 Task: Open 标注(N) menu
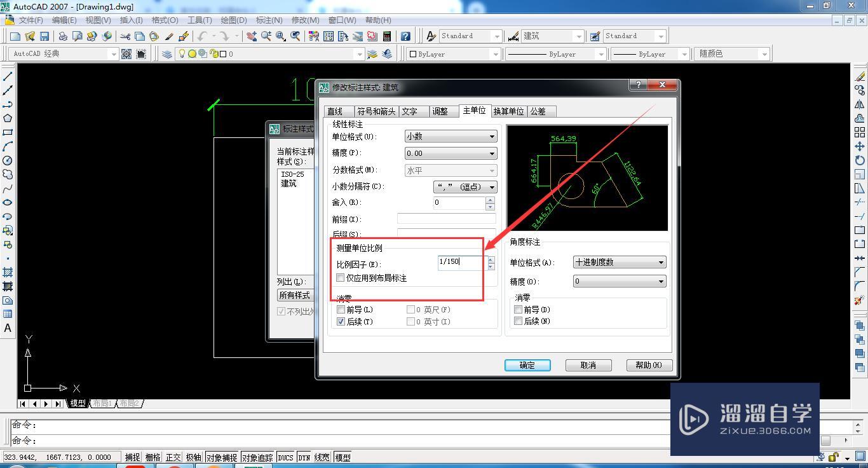coord(269,20)
